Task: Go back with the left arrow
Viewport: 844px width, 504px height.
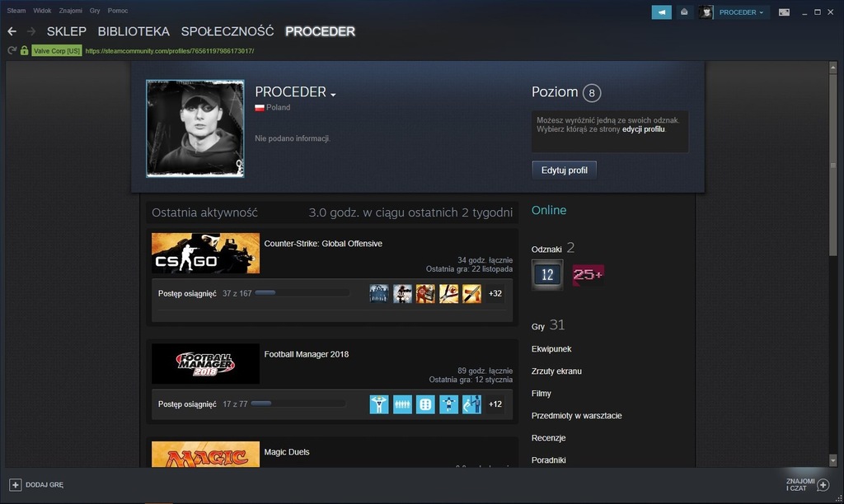Action: pos(12,32)
